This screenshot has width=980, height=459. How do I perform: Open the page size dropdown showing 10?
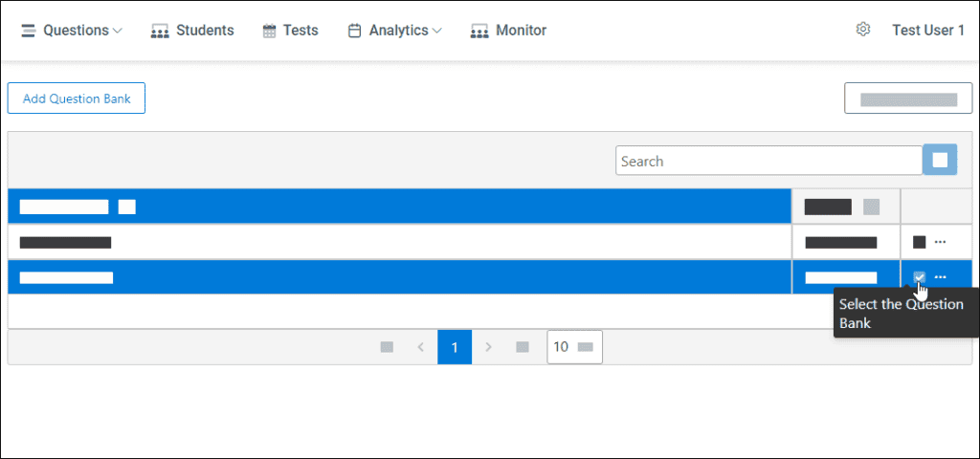(574, 347)
